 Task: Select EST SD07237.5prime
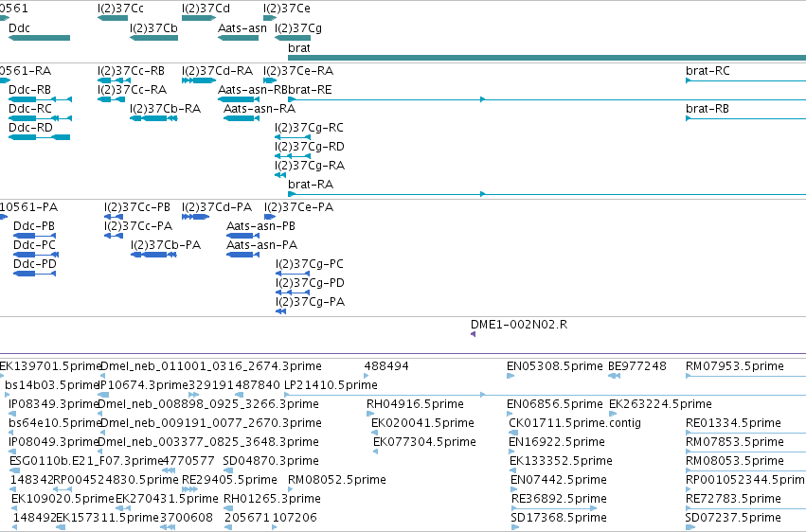click(x=690, y=527)
